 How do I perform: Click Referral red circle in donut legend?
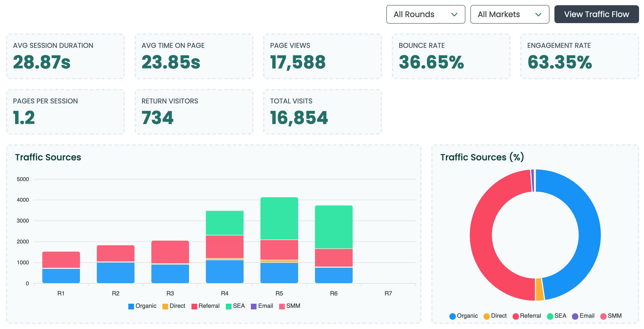tap(516, 316)
